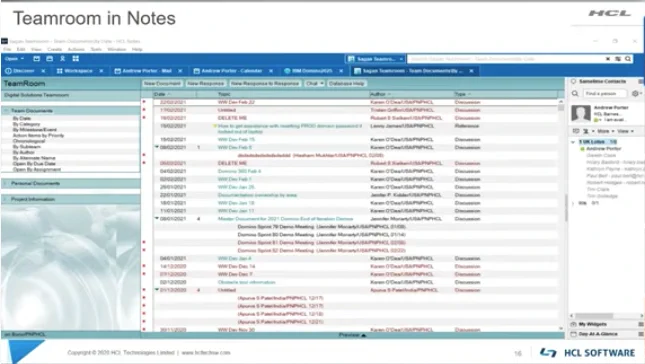Close the Discover tab
The width and height of the screenshot is (645, 364).
43,71
